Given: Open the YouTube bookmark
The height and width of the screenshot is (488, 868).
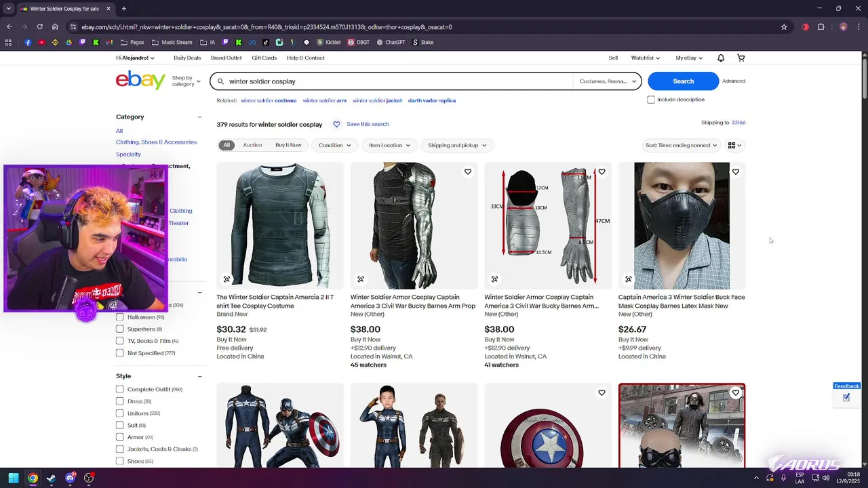Looking at the screenshot, I should 41,42.
